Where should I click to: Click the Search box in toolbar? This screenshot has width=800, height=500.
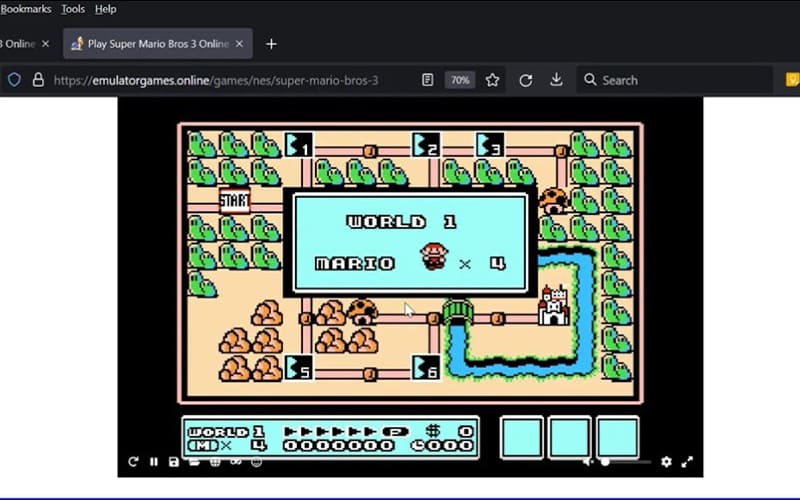673,80
